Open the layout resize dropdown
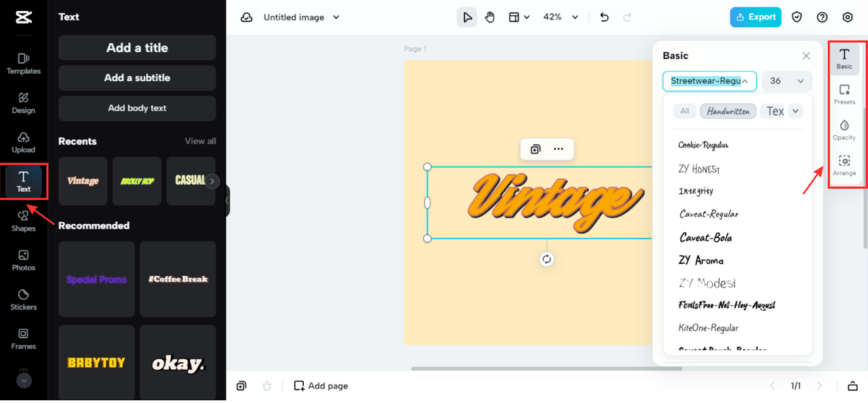The image size is (868, 403). 519,18
